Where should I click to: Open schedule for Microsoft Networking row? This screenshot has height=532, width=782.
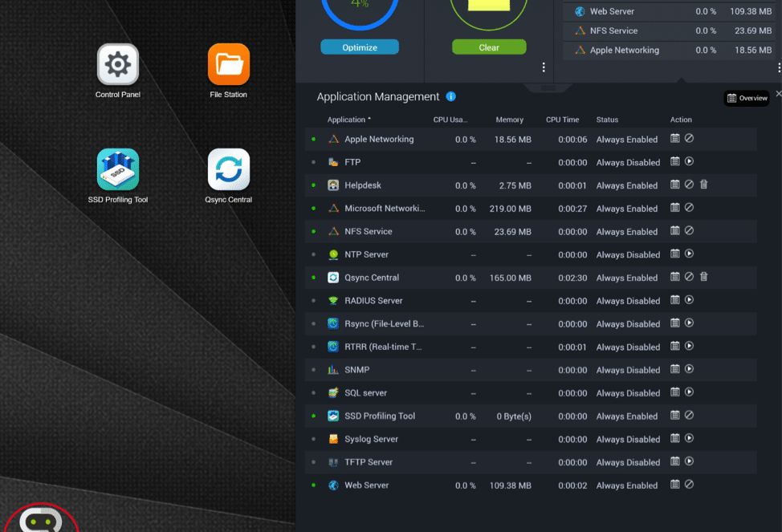pos(674,207)
